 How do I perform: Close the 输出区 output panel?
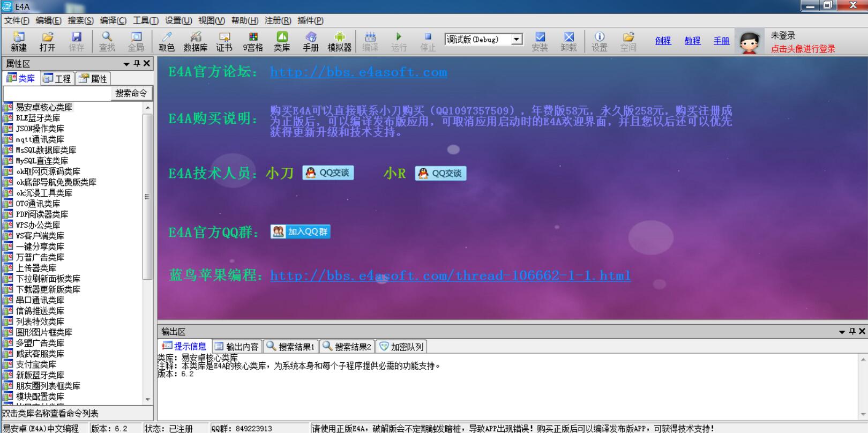pos(862,331)
